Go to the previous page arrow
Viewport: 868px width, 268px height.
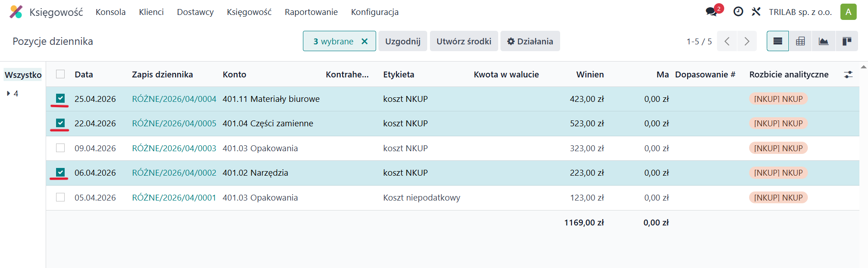[727, 41]
